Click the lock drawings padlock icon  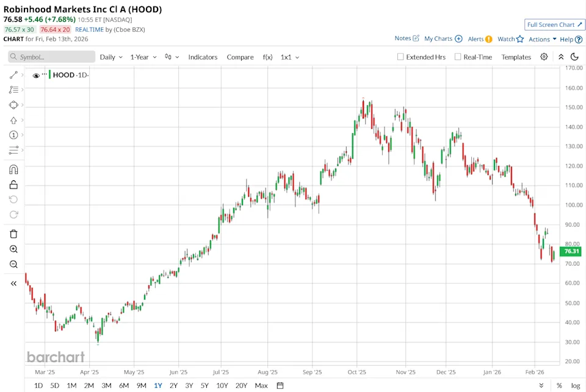point(13,185)
